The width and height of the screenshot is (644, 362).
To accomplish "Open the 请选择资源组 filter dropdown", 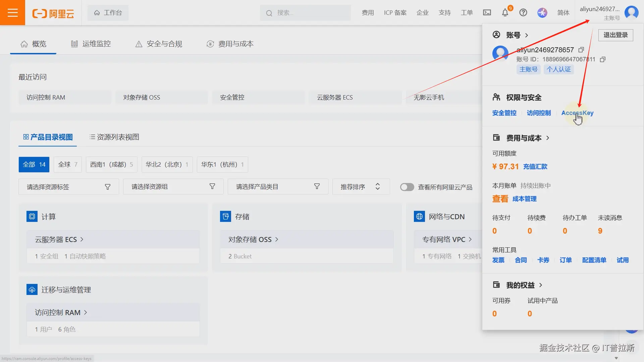I will tap(173, 187).
